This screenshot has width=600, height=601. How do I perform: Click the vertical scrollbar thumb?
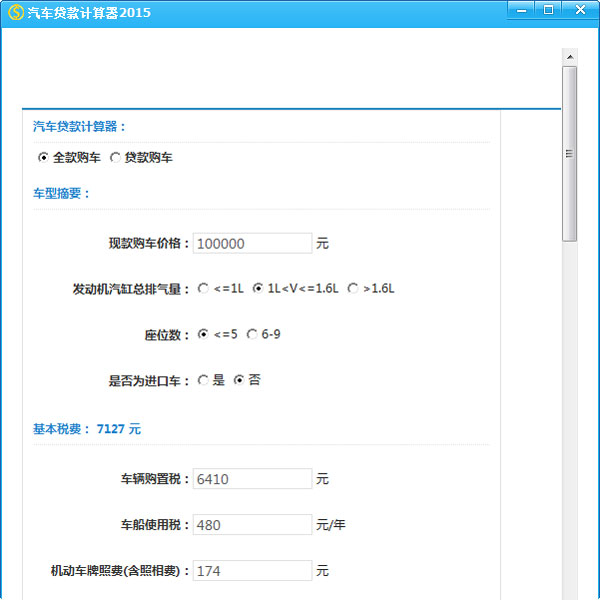coord(569,154)
